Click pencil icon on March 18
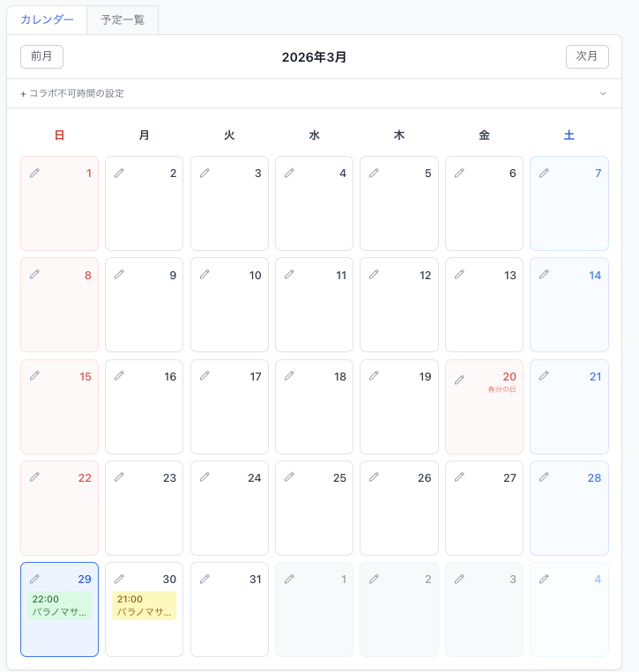This screenshot has height=672, width=639. (289, 376)
